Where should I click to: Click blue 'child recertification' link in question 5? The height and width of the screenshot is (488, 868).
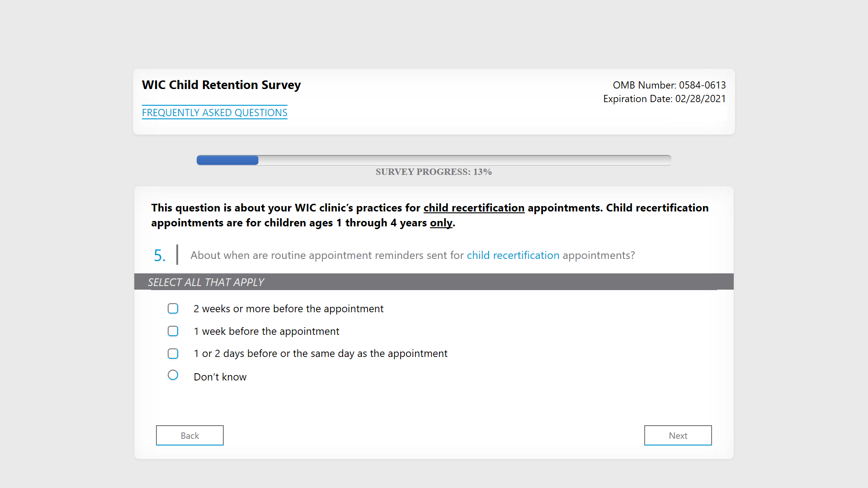click(513, 255)
